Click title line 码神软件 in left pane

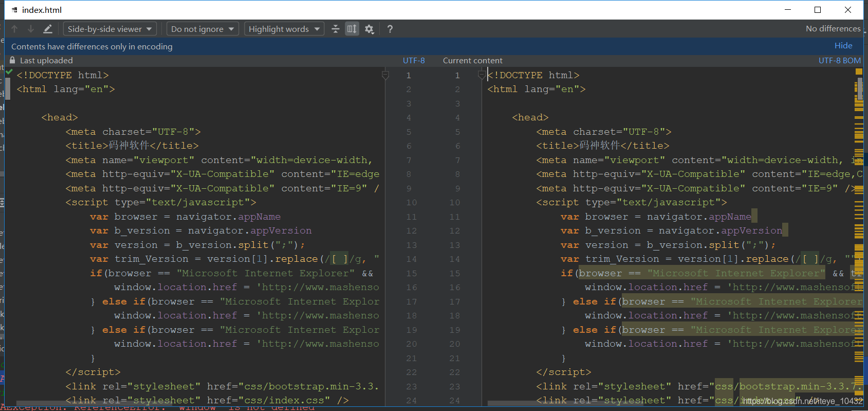[132, 146]
